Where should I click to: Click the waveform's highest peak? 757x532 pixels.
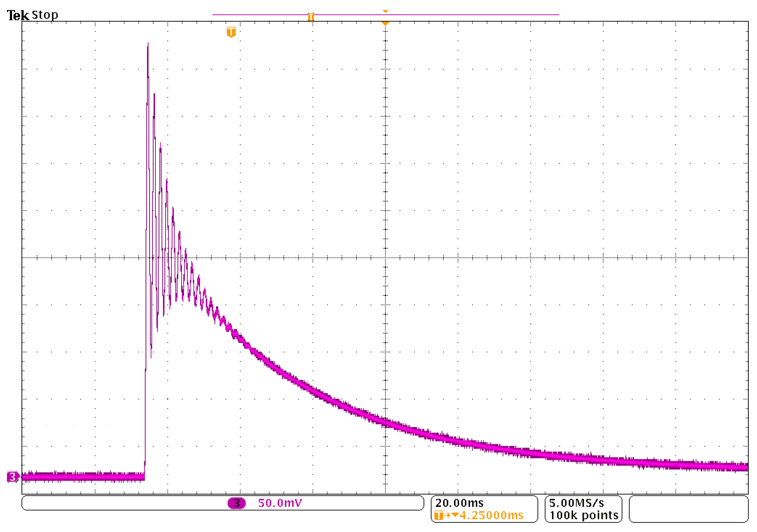(x=148, y=44)
